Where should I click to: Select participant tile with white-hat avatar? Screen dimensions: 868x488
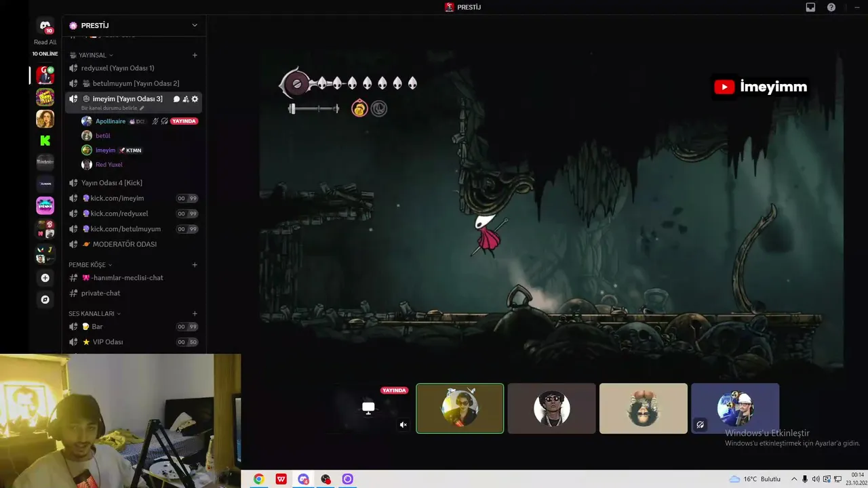coord(735,409)
